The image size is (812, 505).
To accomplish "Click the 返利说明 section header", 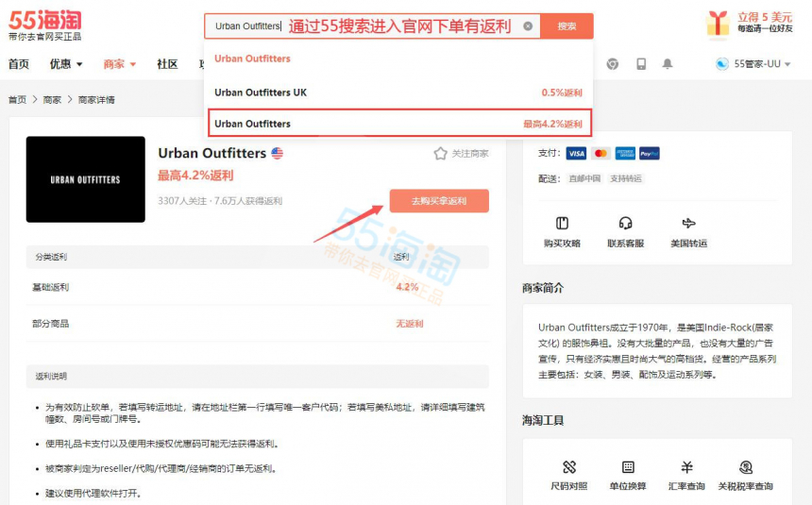I will pyautogui.click(x=51, y=377).
